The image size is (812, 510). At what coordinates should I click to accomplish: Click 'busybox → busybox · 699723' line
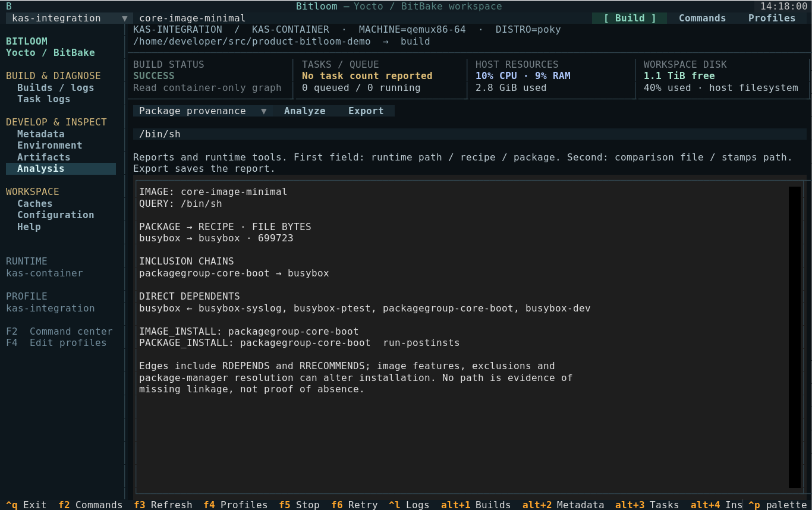(216, 238)
